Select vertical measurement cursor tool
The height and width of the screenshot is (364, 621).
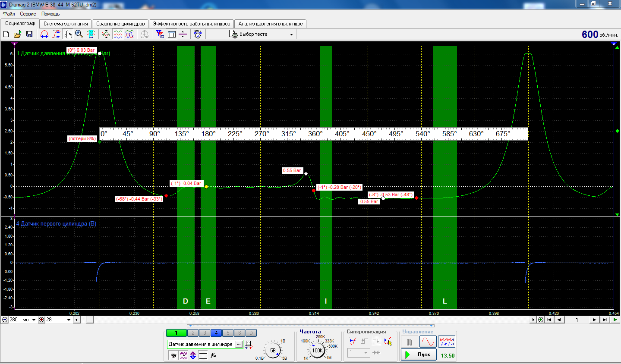(56, 35)
